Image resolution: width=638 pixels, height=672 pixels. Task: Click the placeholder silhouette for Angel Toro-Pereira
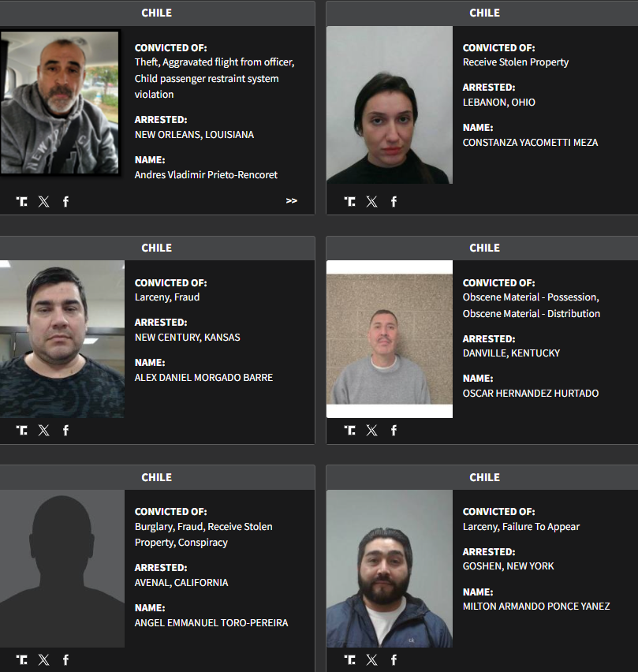(62, 569)
